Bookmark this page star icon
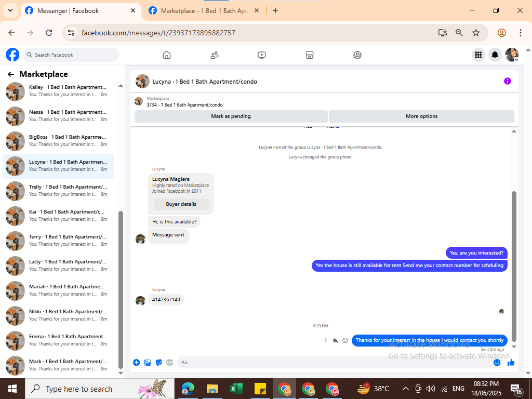Image resolution: width=532 pixels, height=399 pixels. pos(476,33)
